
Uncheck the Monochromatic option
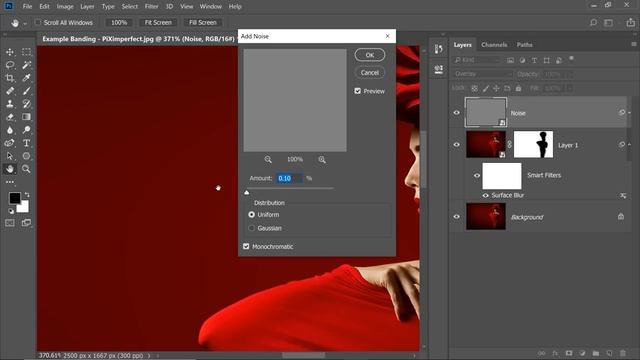(246, 247)
